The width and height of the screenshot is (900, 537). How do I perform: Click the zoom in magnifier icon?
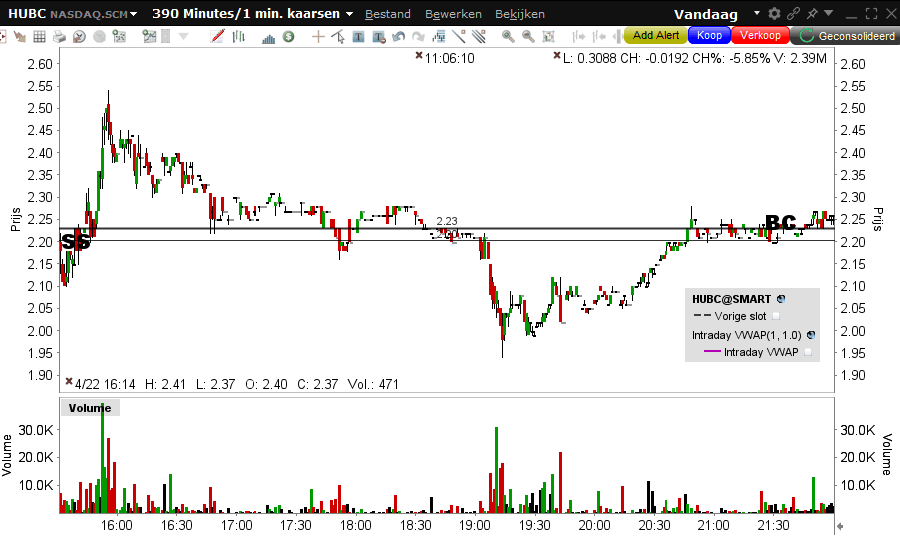pyautogui.click(x=508, y=37)
